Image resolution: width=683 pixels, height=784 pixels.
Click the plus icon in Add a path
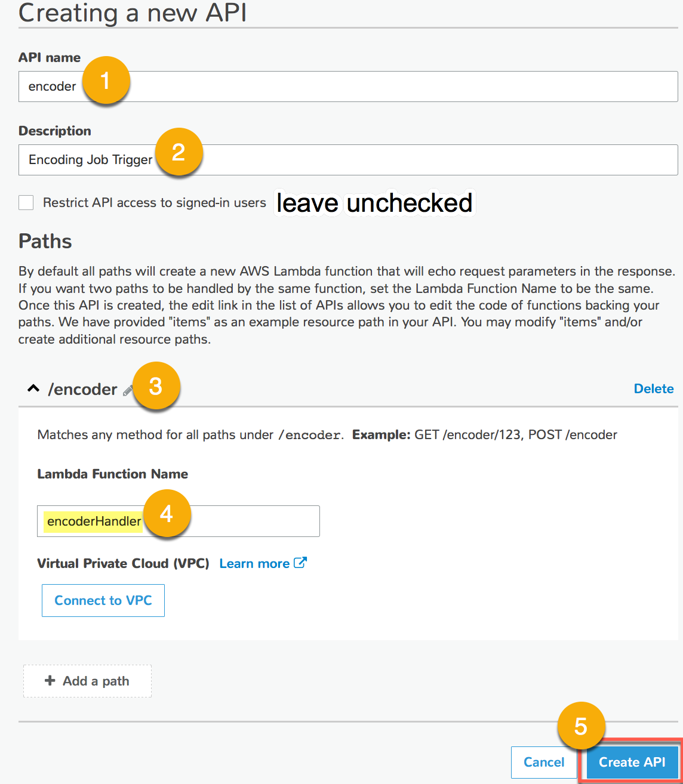[x=50, y=680]
